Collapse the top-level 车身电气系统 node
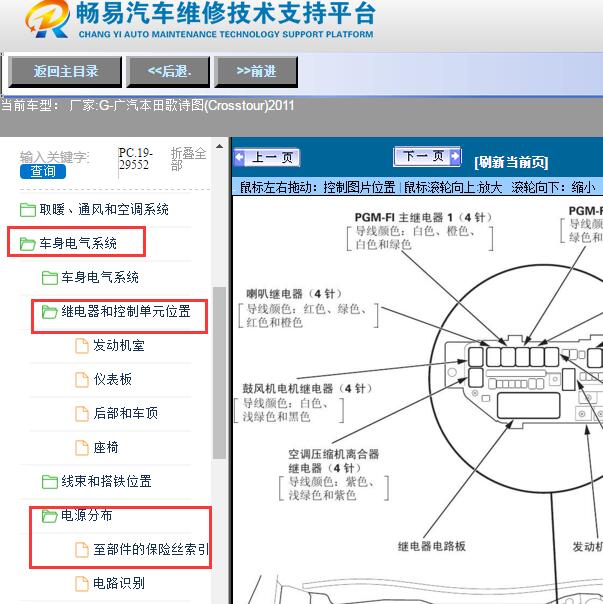The image size is (603, 604). 78,243
